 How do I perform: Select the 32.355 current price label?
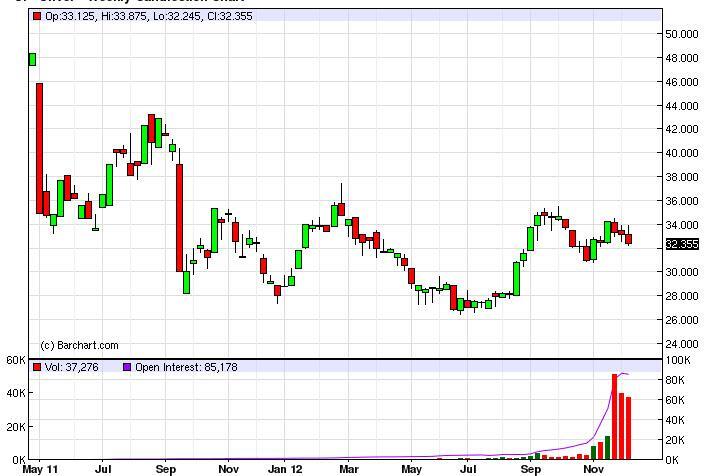pos(681,244)
